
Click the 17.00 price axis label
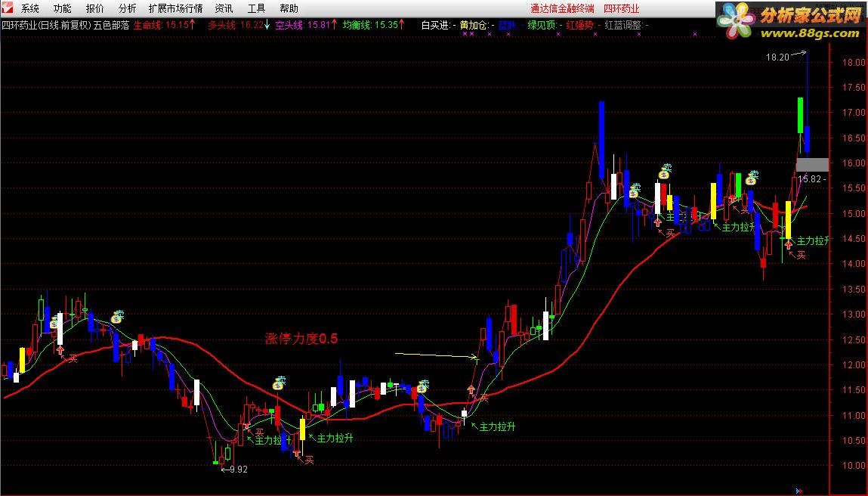pyautogui.click(x=854, y=113)
